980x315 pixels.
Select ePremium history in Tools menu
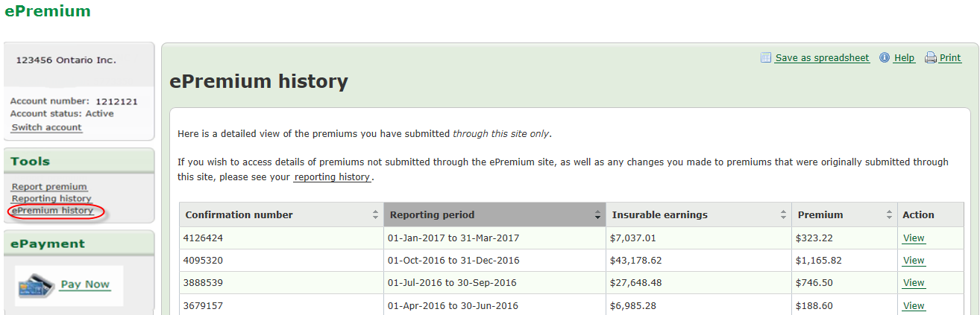point(52,211)
